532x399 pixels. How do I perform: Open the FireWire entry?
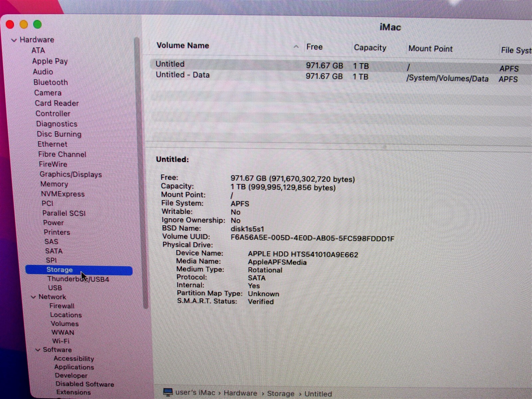click(x=53, y=164)
